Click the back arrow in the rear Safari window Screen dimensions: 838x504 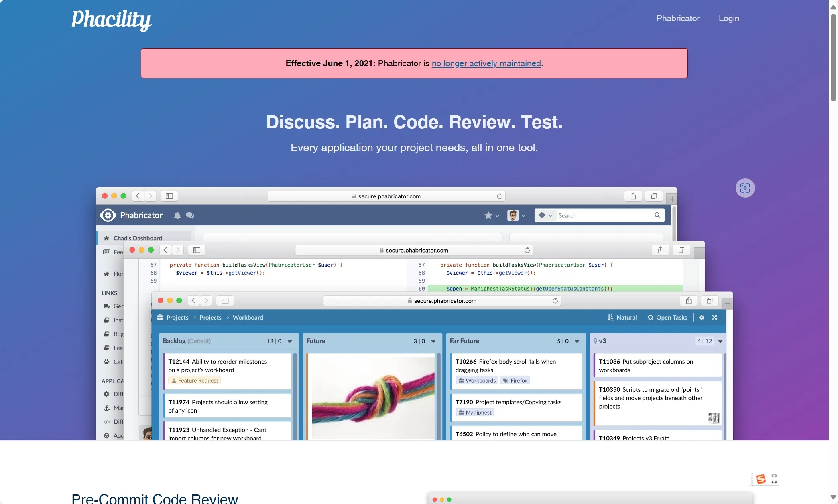click(138, 196)
